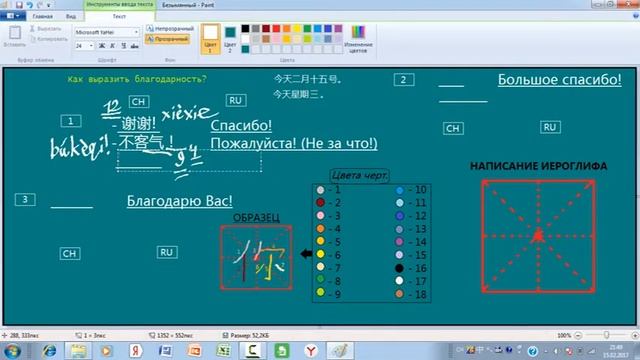Viewport: 640px width, 360px height.
Task: Pick the bright red palette color
Action: click(276, 28)
